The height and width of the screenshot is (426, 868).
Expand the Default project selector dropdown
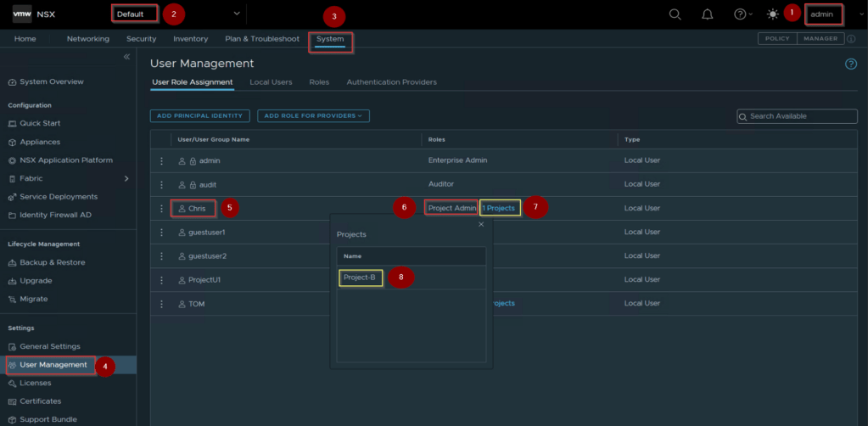[237, 14]
